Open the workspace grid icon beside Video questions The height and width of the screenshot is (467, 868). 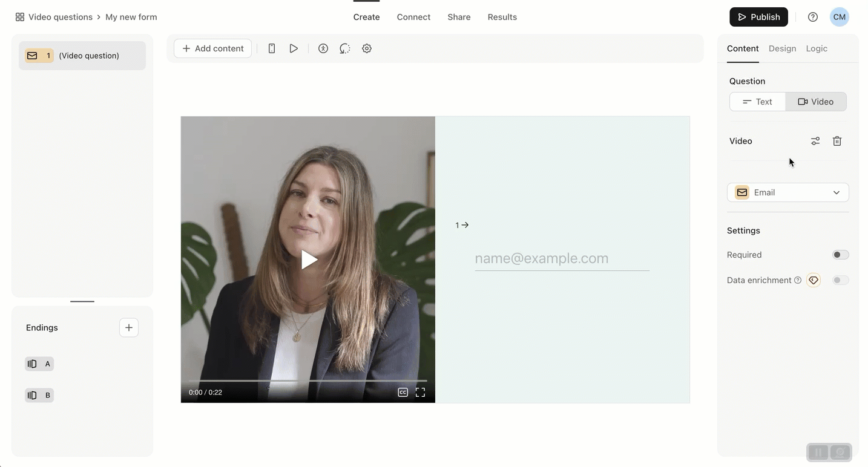(x=20, y=17)
